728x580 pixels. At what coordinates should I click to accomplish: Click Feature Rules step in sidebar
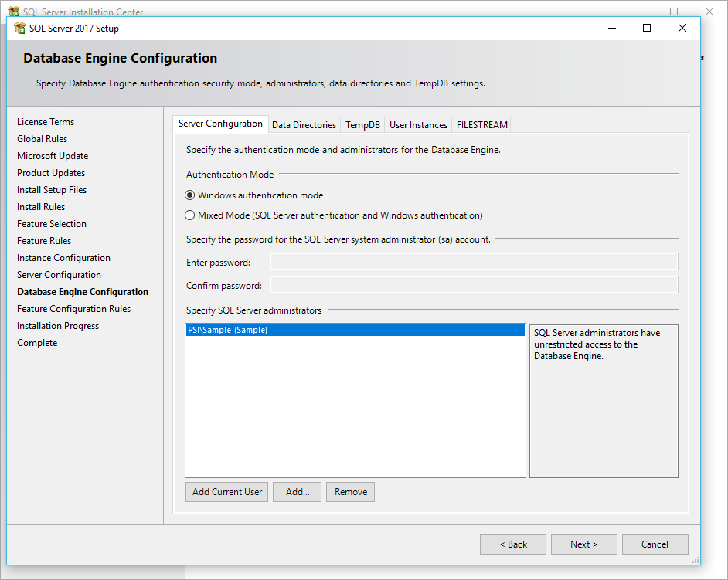pos(44,241)
